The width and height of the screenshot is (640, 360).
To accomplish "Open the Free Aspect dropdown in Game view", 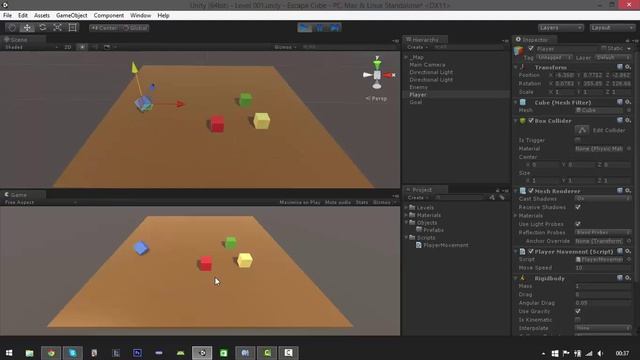I will click(40, 202).
